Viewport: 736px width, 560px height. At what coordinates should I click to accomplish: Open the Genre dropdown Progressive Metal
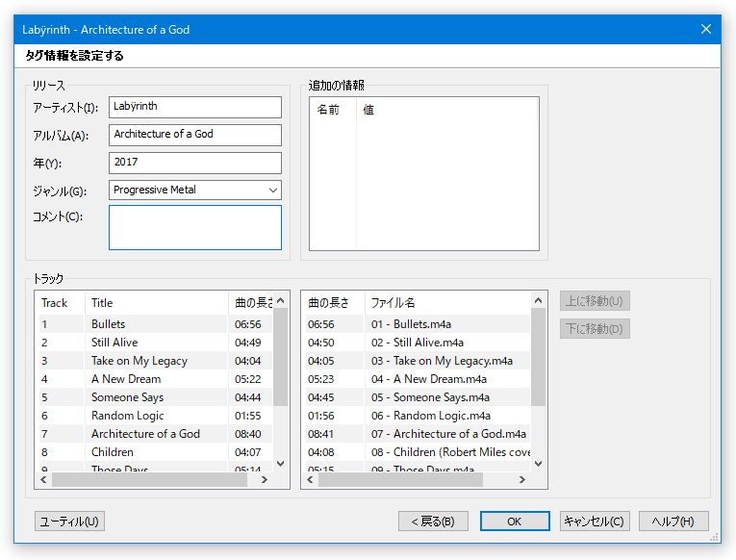pos(194,191)
